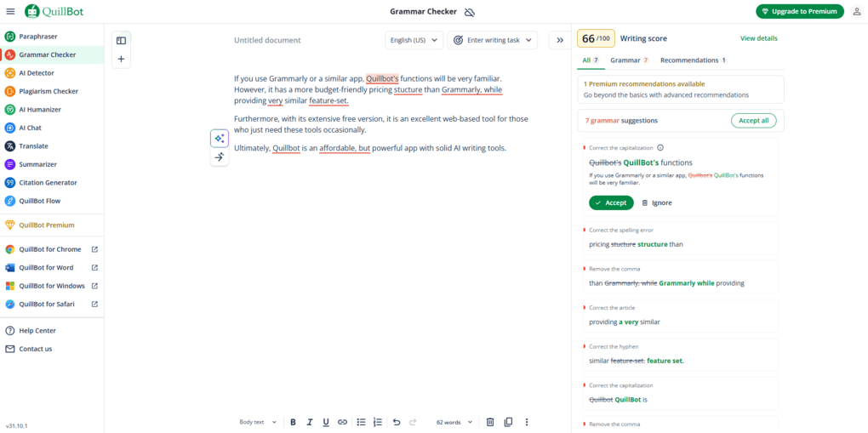Select the 'stucture structure' spelling suggestion
Viewport: 868px width, 433px height.
point(681,239)
